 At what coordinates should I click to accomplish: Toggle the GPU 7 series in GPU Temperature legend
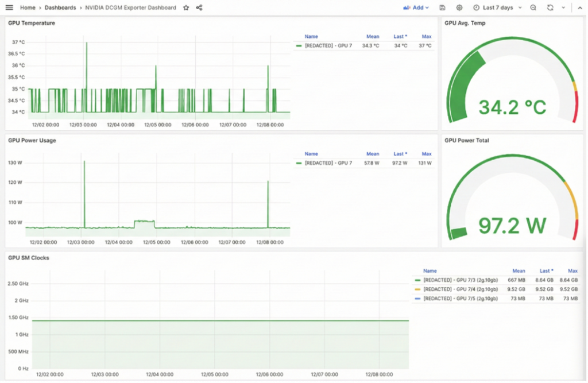click(x=329, y=45)
